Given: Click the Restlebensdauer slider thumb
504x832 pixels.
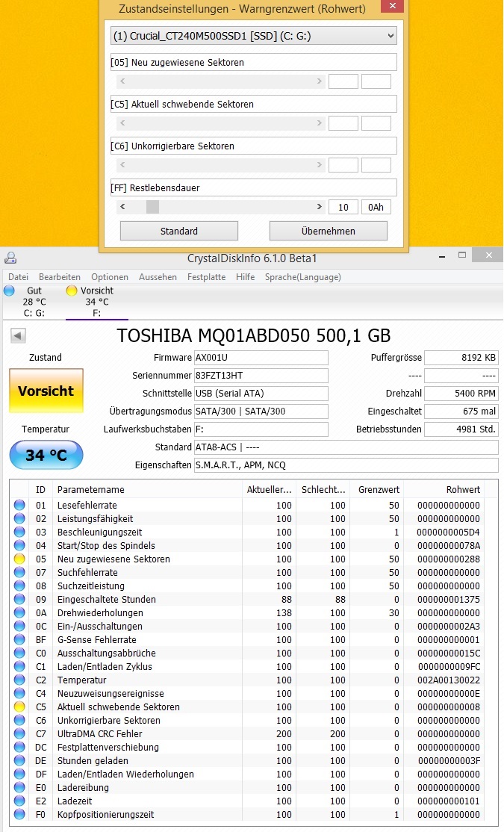Looking at the screenshot, I should [x=152, y=207].
